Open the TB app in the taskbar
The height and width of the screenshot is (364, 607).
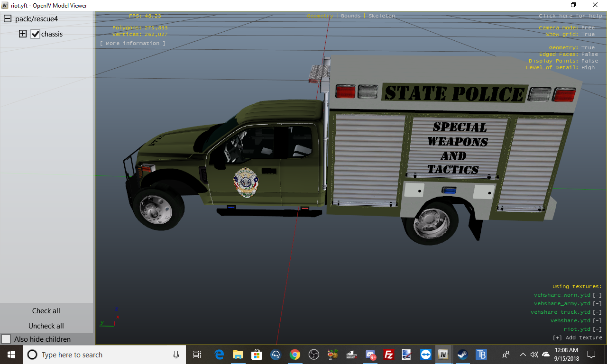coord(481,355)
